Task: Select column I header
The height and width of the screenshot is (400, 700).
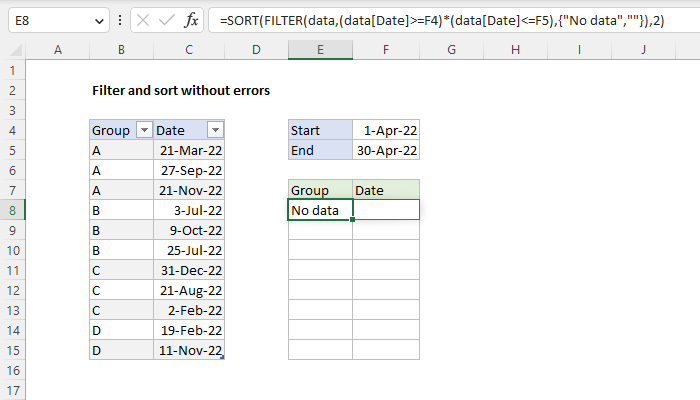Action: pos(579,50)
